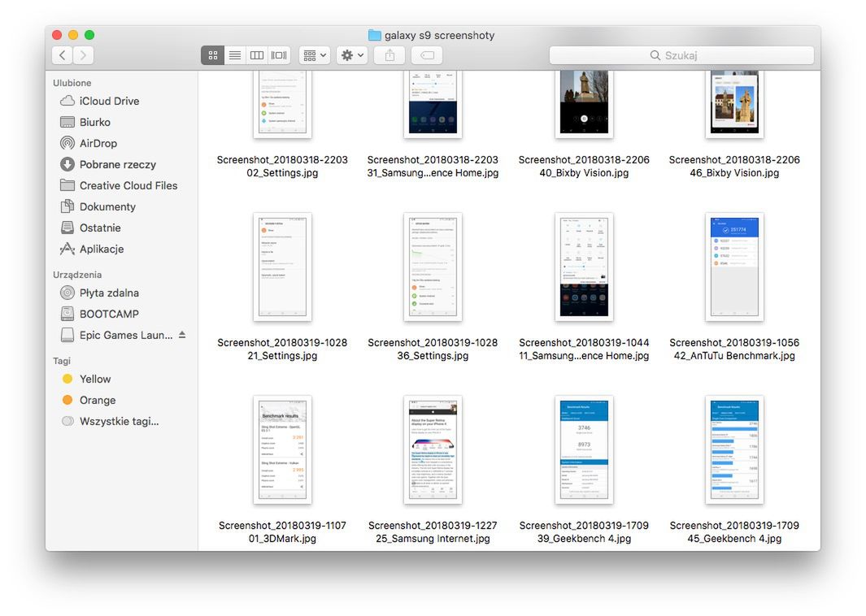The width and height of the screenshot is (866, 616).
Task: Click the Share toolbar button
Action: point(389,55)
